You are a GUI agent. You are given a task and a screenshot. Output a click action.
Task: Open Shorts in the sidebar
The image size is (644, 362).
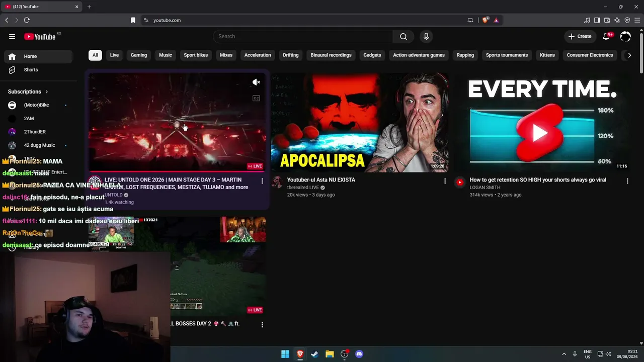coord(38,70)
